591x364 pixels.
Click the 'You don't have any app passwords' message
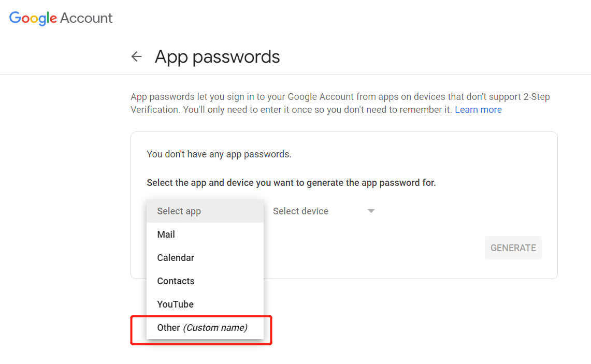pyautogui.click(x=219, y=154)
